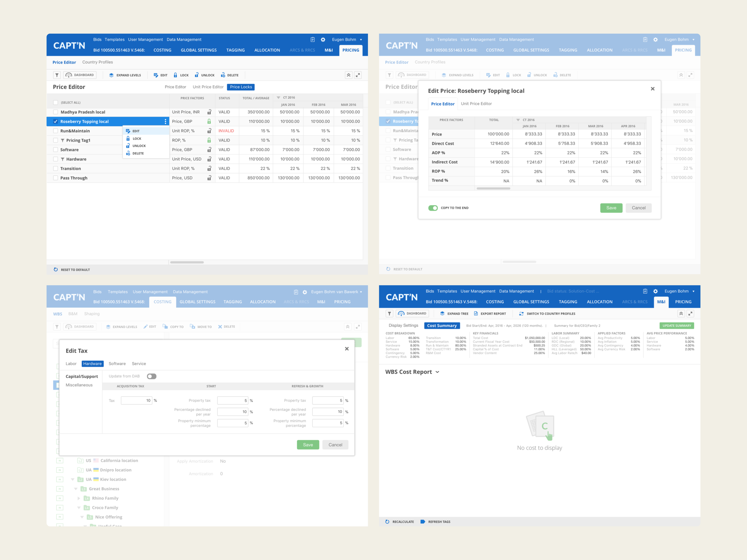The width and height of the screenshot is (747, 560).
Task: Enable the Update from DAB toggle
Action: (152, 376)
